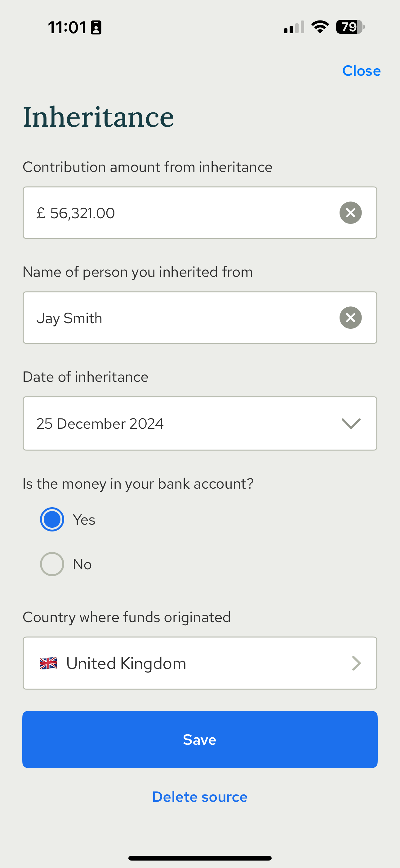Tap the battery indicator showing 79
The width and height of the screenshot is (400, 868).
click(x=350, y=27)
